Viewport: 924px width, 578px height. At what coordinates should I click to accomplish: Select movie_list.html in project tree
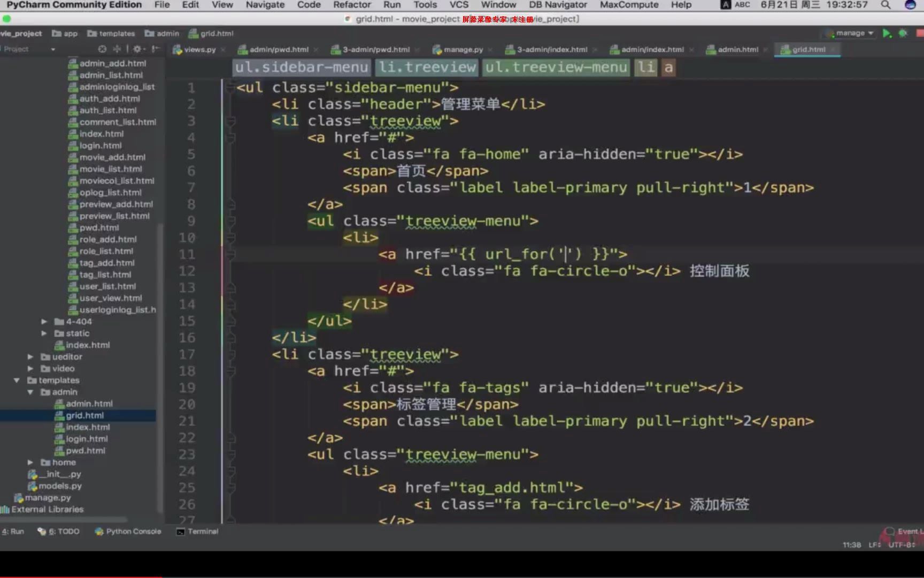[105, 169]
